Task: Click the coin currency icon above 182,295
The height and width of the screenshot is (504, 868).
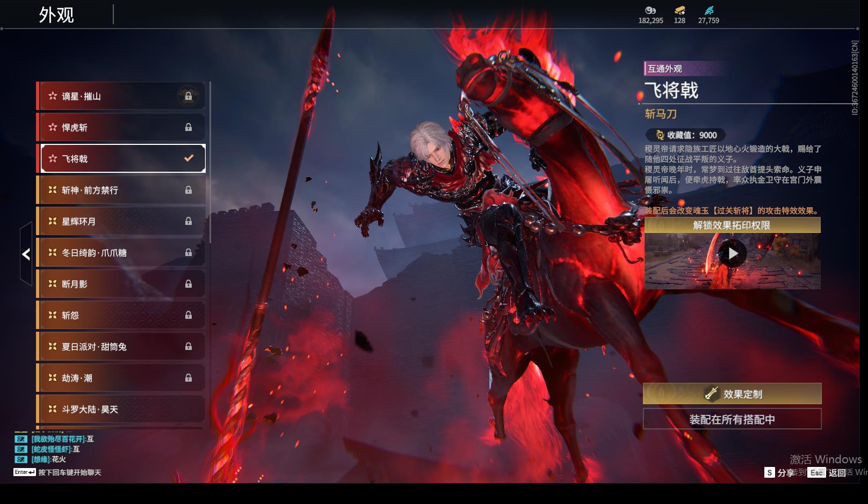Action: (650, 10)
